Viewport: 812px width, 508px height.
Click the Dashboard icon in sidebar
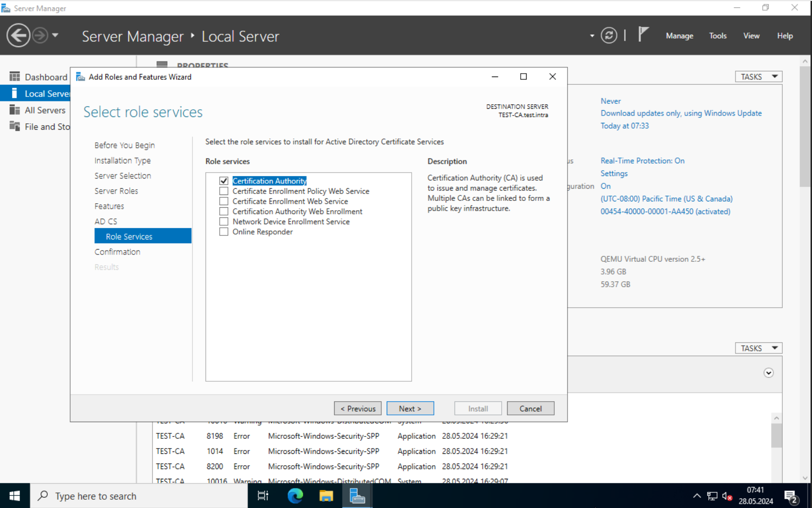[x=15, y=77]
